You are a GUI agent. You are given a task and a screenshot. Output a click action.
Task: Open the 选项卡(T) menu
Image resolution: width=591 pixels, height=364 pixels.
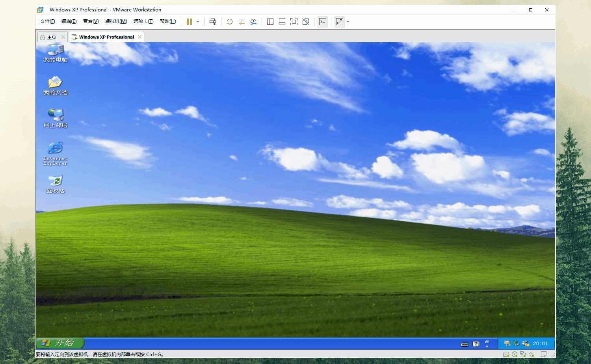tap(143, 21)
